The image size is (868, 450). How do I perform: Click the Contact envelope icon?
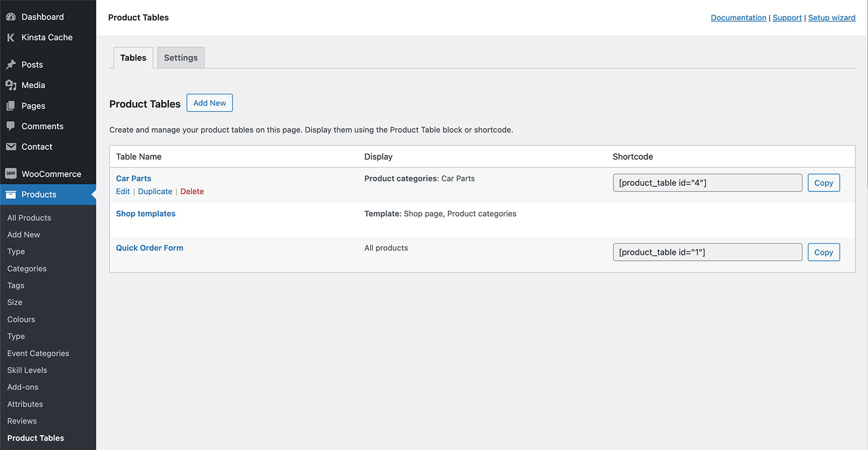coord(11,147)
